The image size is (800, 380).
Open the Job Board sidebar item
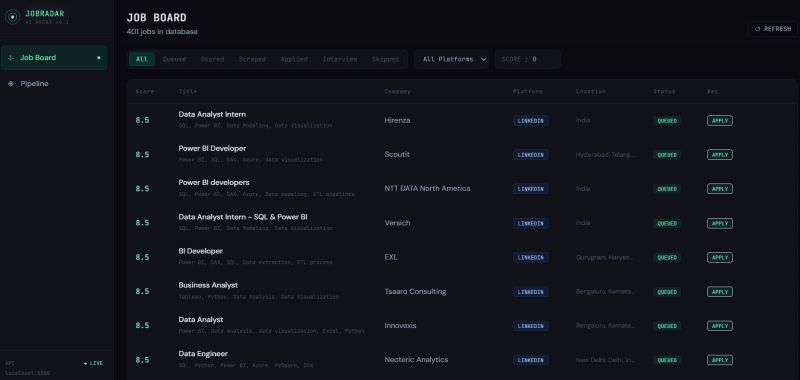tap(54, 58)
